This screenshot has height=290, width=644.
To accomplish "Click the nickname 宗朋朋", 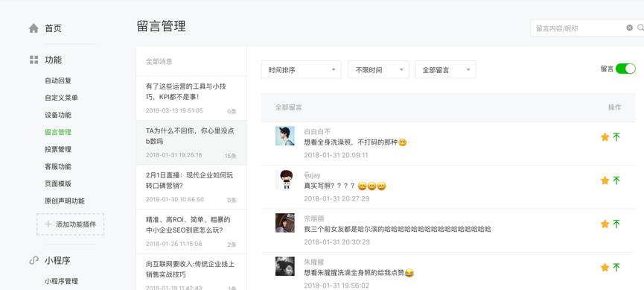I will click(313, 218).
